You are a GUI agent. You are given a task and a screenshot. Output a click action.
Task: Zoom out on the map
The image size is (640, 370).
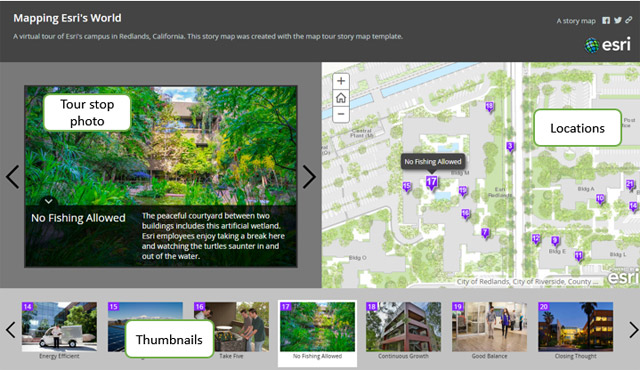[341, 114]
